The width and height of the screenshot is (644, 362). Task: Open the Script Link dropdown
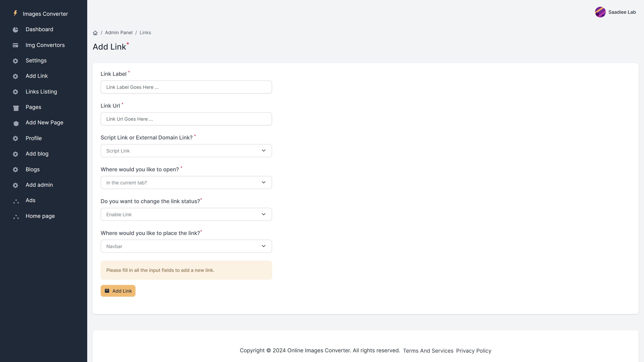[186, 151]
